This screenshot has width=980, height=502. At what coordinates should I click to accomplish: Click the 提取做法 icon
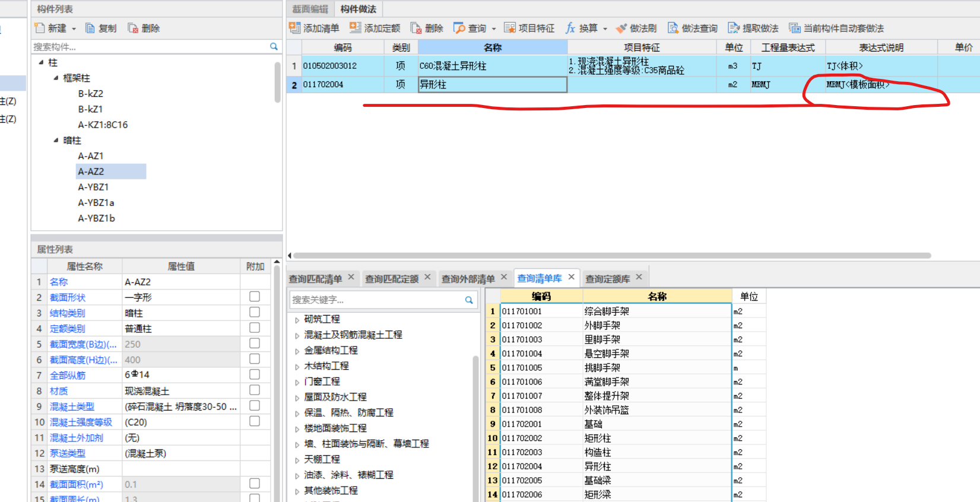click(734, 28)
